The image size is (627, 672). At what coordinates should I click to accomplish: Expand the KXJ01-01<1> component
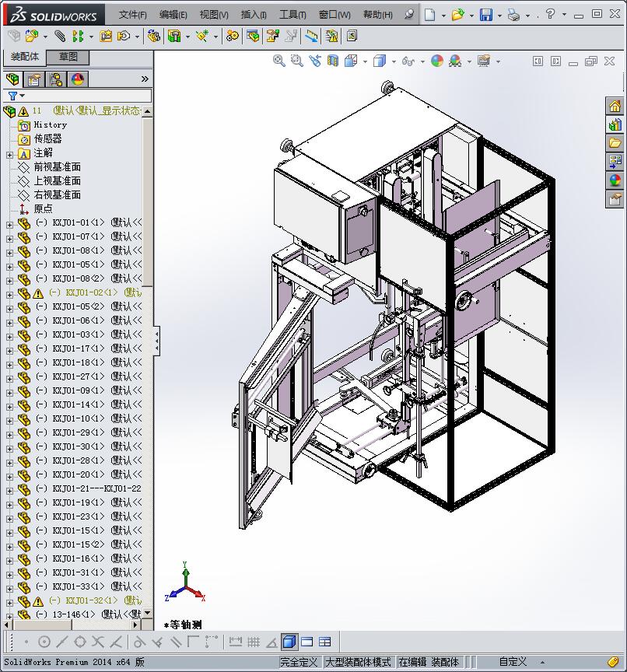click(9, 225)
